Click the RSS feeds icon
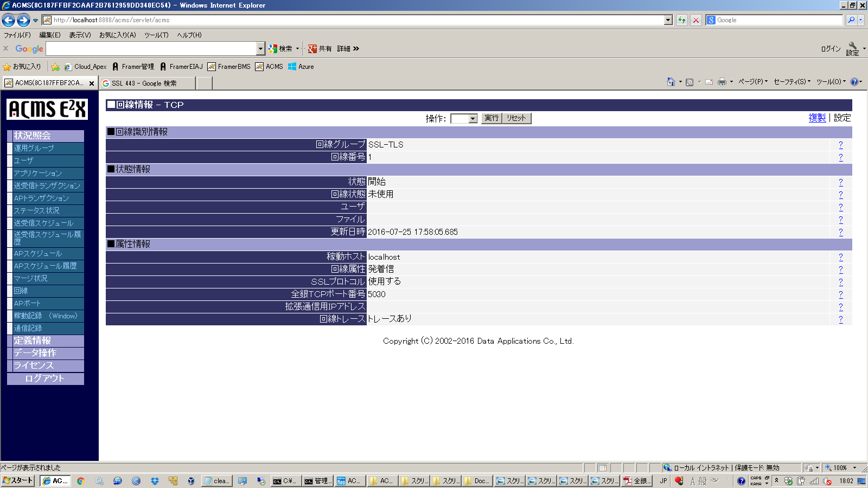 pos(690,82)
